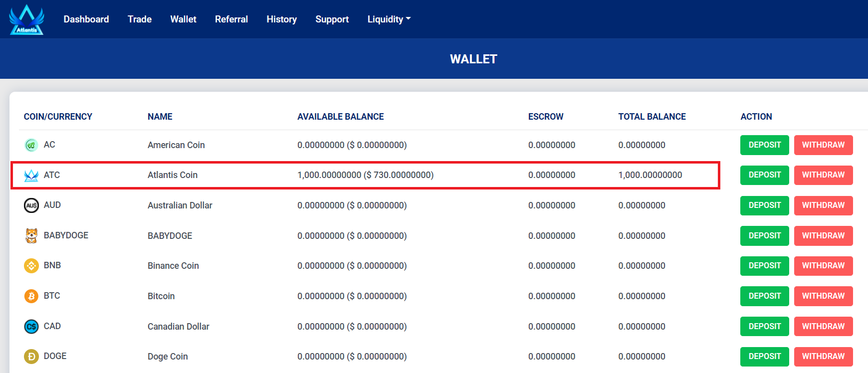Deposit Doge Coin (DOGE)
The width and height of the screenshot is (868, 373).
[x=765, y=357]
